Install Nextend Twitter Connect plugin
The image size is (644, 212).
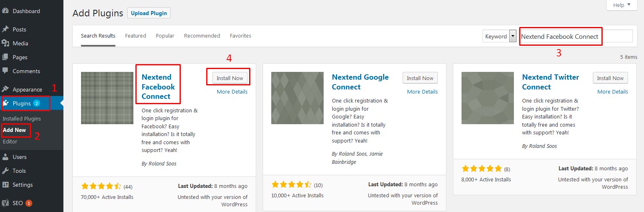tap(610, 78)
